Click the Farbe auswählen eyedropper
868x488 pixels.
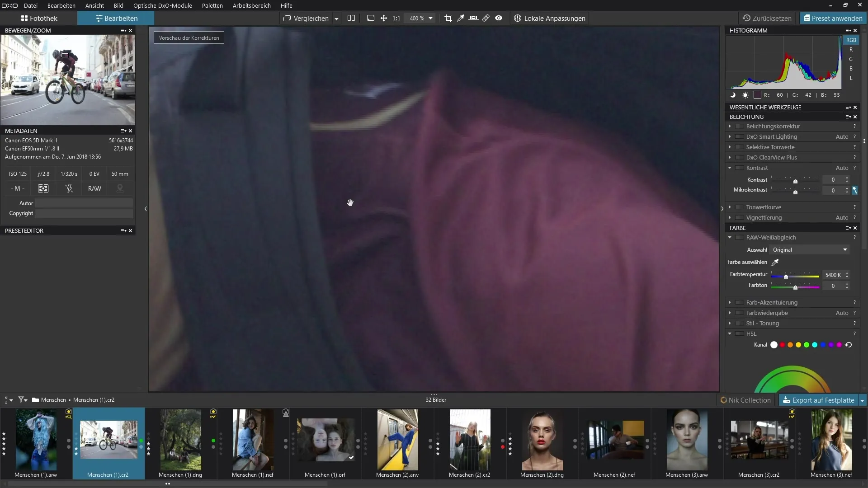(x=775, y=263)
